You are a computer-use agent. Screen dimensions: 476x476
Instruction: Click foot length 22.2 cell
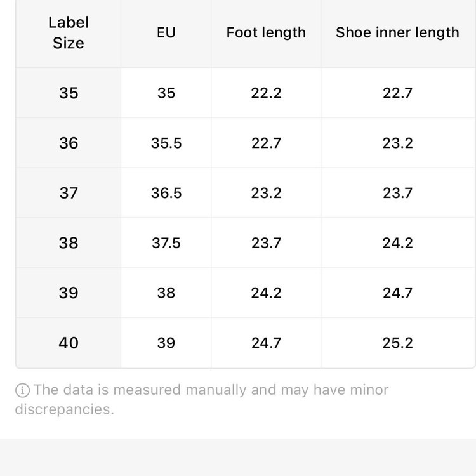click(x=266, y=93)
